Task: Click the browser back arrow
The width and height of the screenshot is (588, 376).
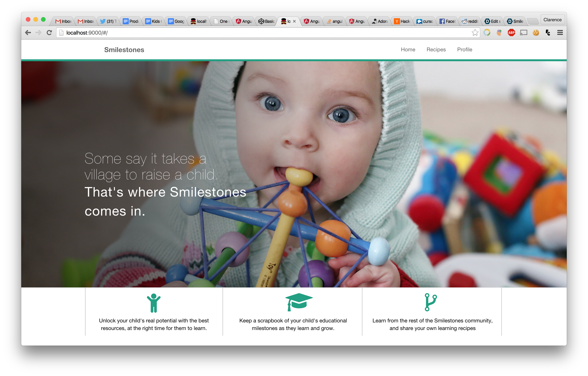Action: coord(28,33)
